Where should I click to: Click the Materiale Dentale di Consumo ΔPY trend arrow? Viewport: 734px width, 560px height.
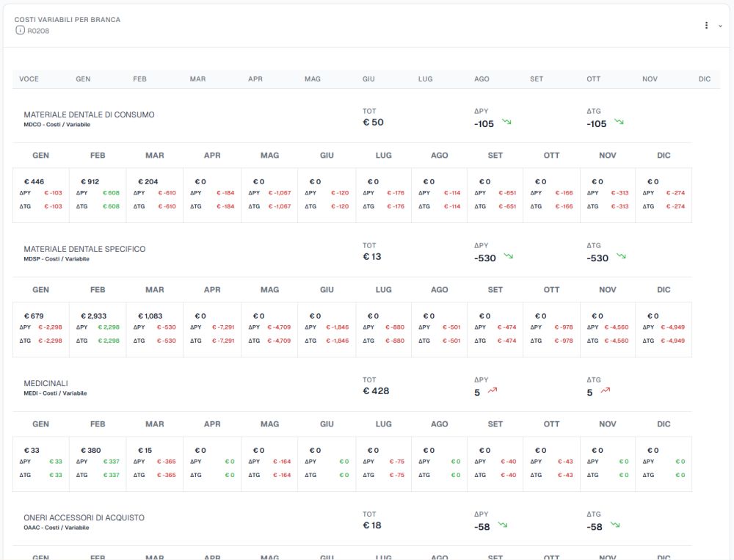click(x=506, y=122)
